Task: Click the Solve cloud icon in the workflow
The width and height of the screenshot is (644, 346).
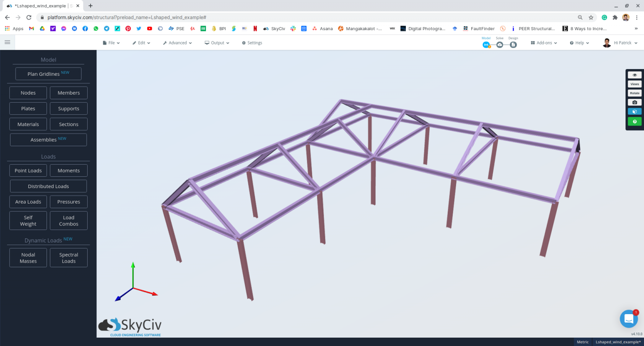Action: click(x=499, y=44)
